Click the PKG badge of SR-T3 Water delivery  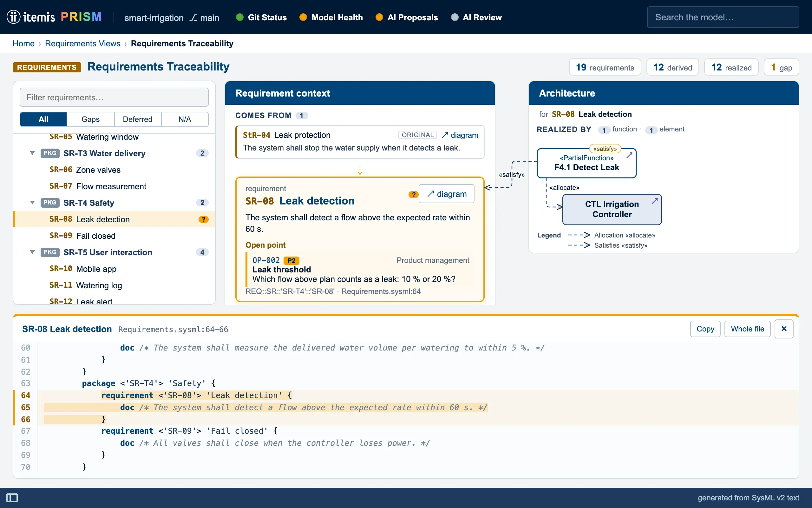tap(50, 153)
